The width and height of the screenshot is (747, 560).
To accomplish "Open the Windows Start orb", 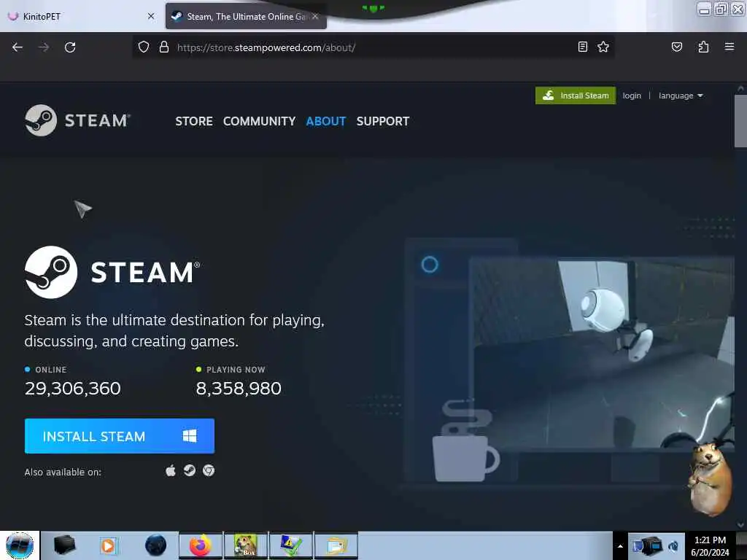I will [20, 545].
